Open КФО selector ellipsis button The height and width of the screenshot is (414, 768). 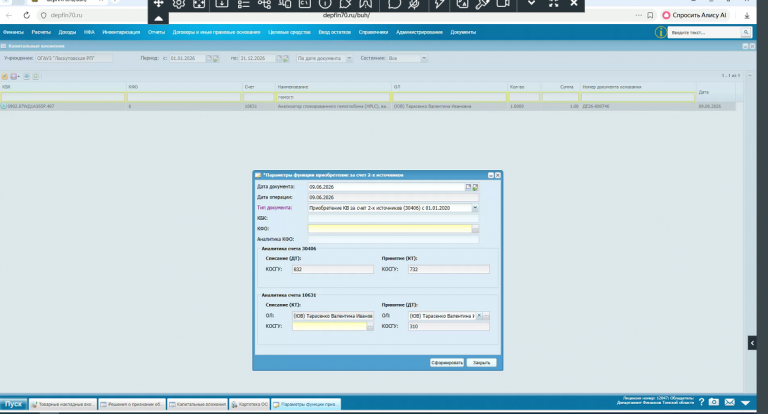pyautogui.click(x=475, y=229)
